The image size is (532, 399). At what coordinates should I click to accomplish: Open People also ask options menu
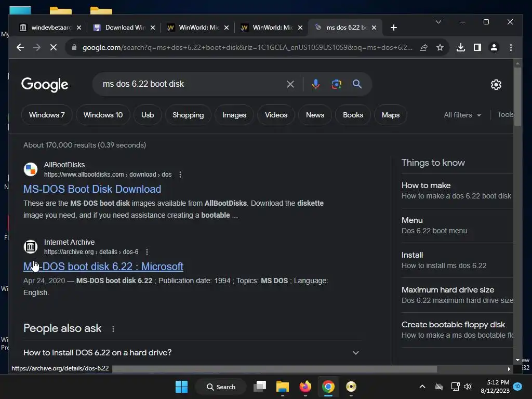click(x=113, y=328)
